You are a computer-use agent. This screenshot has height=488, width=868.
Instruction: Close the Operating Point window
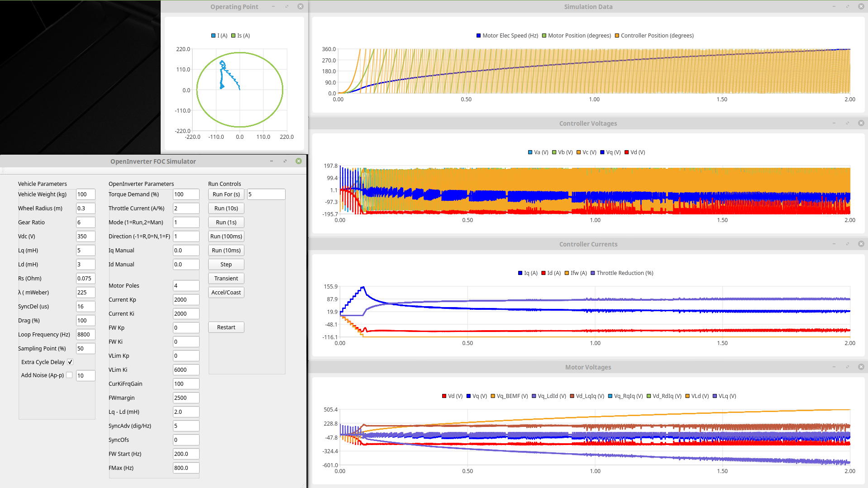click(x=300, y=6)
